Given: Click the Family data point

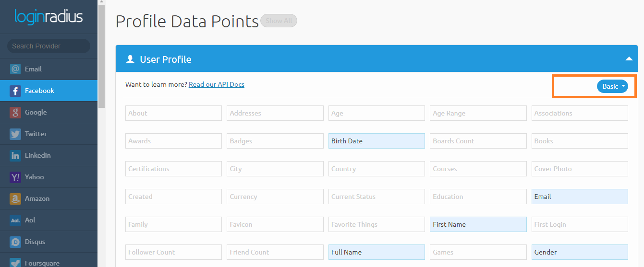Looking at the screenshot, I should click(173, 224).
